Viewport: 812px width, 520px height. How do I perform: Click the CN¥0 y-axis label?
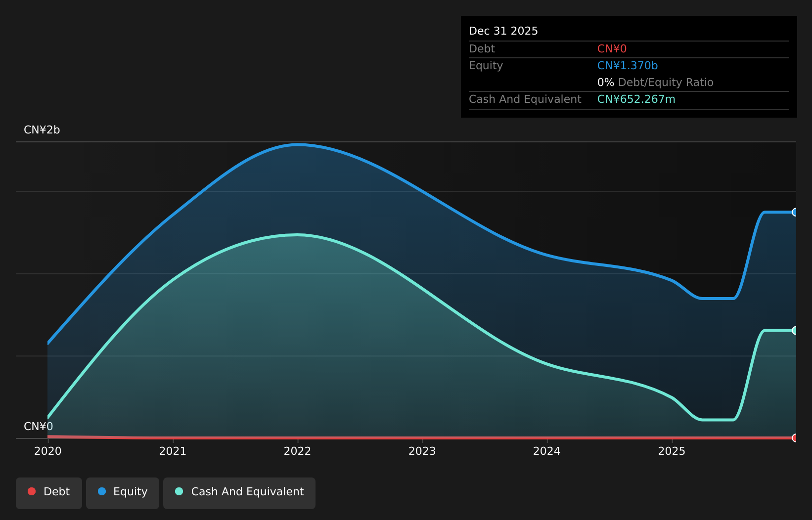pyautogui.click(x=39, y=427)
